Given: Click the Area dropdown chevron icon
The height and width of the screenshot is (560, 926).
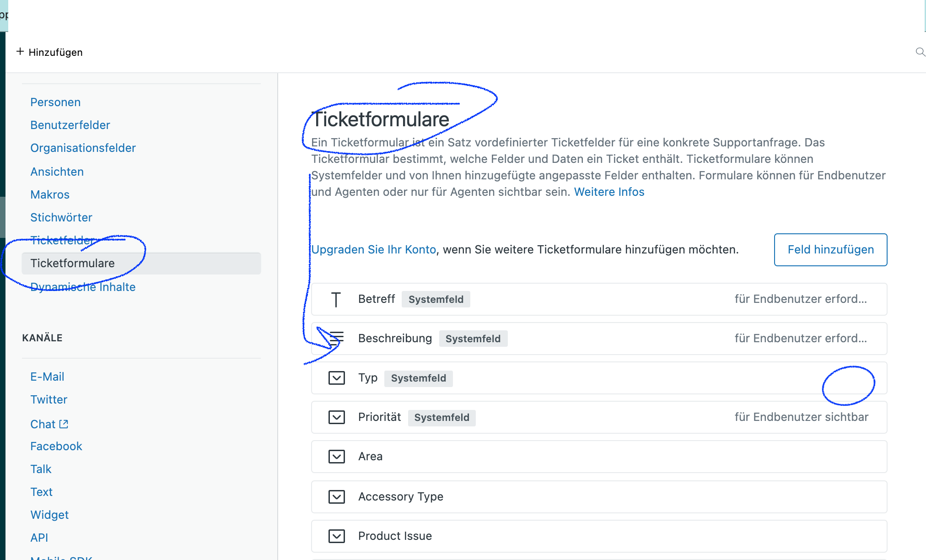Looking at the screenshot, I should 337,456.
